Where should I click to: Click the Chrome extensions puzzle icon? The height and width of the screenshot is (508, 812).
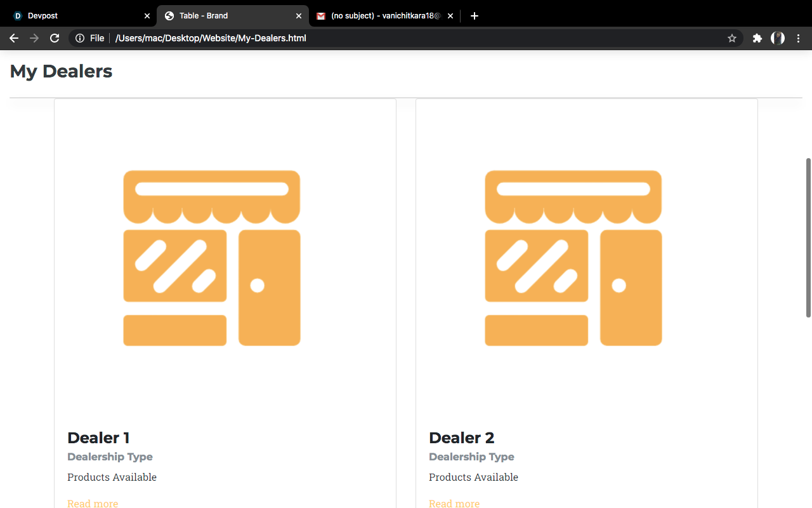click(x=757, y=38)
